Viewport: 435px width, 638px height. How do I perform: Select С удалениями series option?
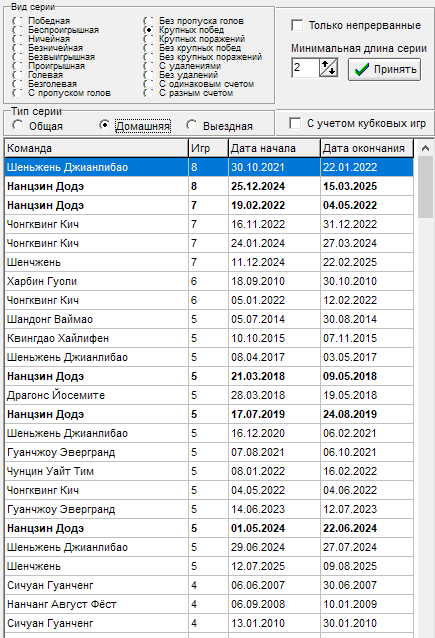coord(149,66)
